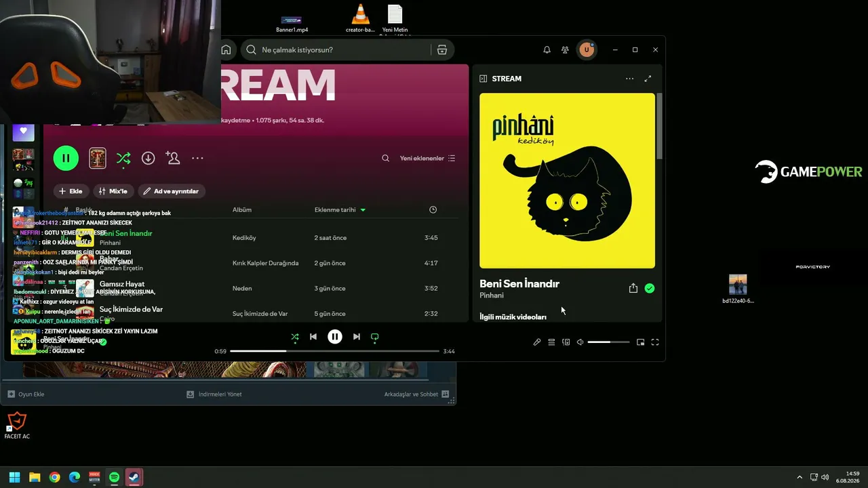The height and width of the screenshot is (488, 868).
Task: Open the 'Kediköy' album link
Action: coord(244,238)
